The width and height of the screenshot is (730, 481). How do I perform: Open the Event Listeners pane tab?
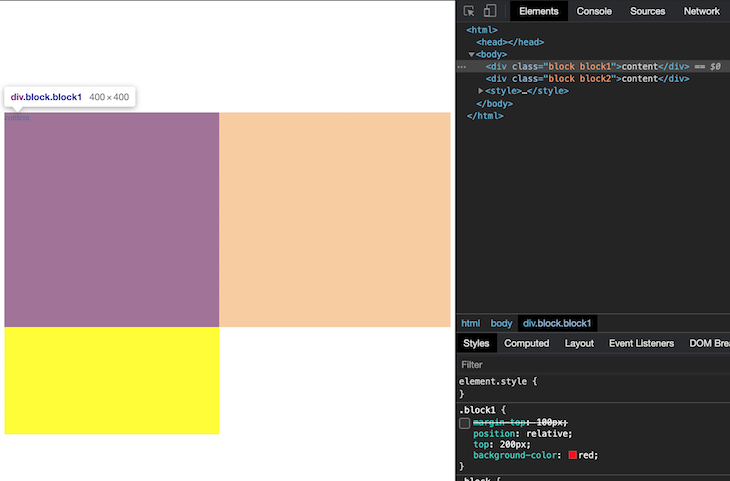[641, 343]
